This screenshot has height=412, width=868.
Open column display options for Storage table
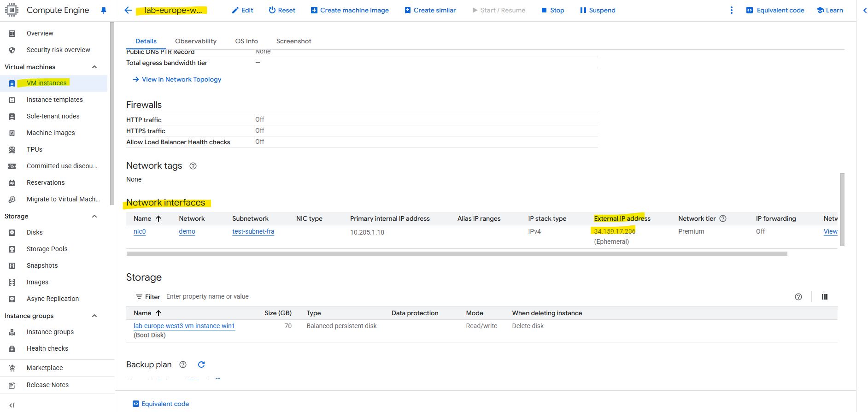(825, 297)
